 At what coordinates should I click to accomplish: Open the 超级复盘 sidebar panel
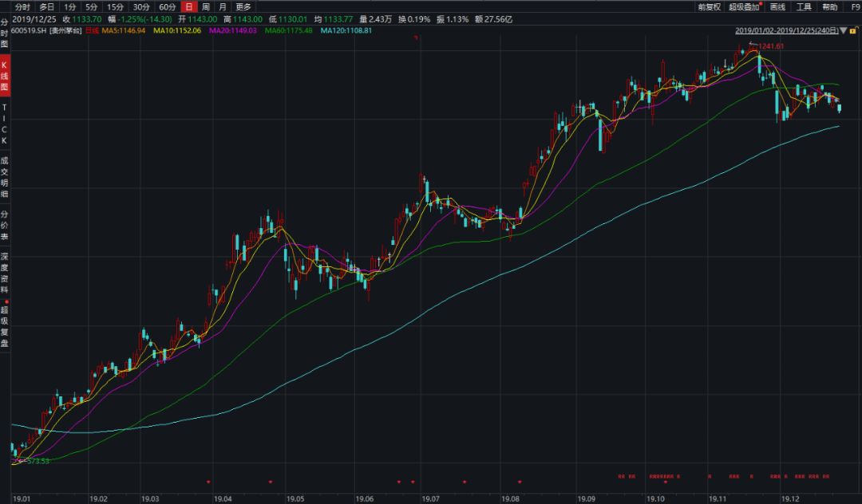pos(5,327)
